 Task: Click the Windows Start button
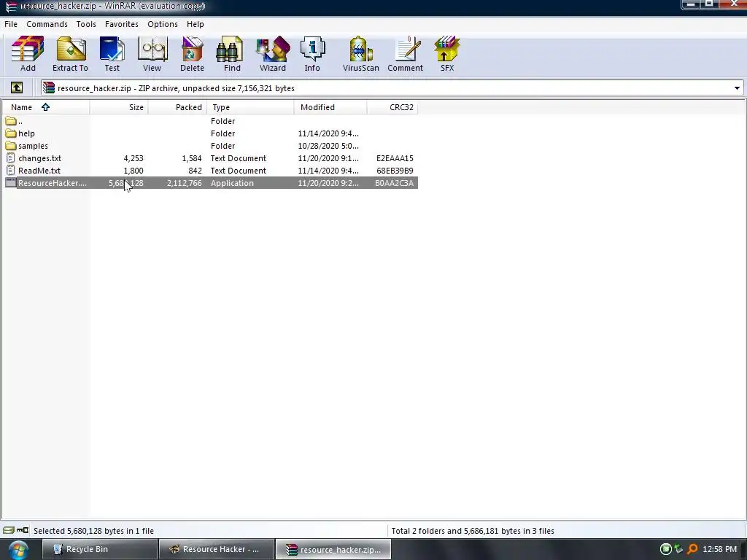tap(18, 550)
